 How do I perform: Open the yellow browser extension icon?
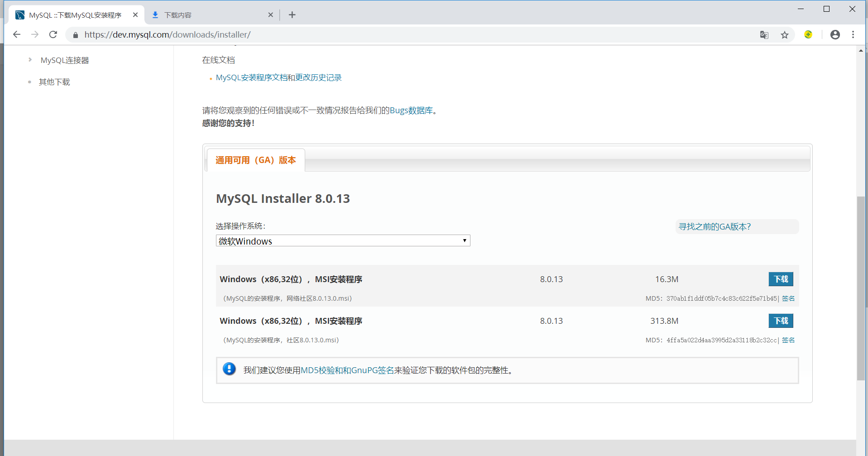[x=808, y=34]
